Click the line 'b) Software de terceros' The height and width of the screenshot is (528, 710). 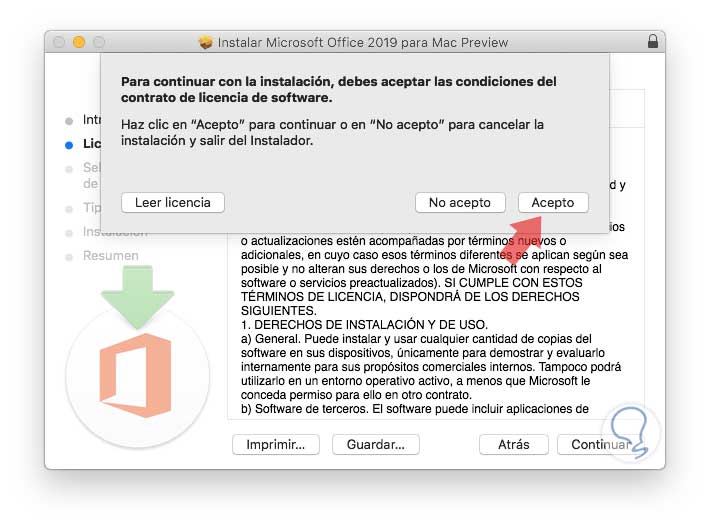[x=415, y=409]
